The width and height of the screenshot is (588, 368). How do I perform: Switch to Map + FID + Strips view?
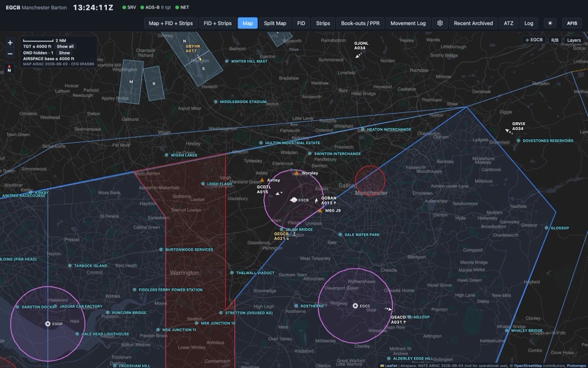(171, 23)
